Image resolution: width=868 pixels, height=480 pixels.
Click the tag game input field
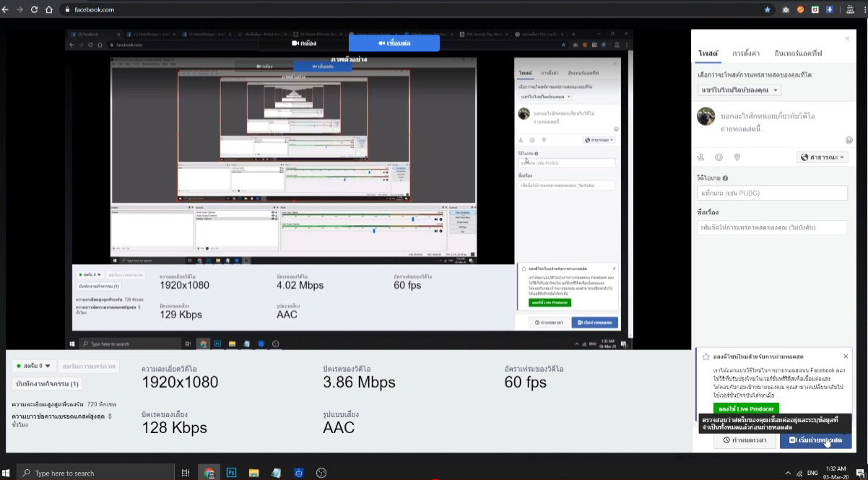click(x=772, y=193)
